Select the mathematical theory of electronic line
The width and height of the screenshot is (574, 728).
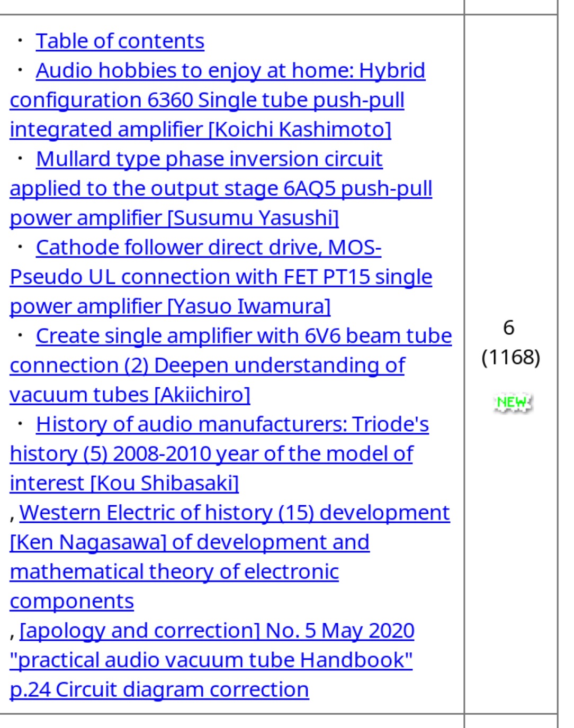tap(174, 572)
